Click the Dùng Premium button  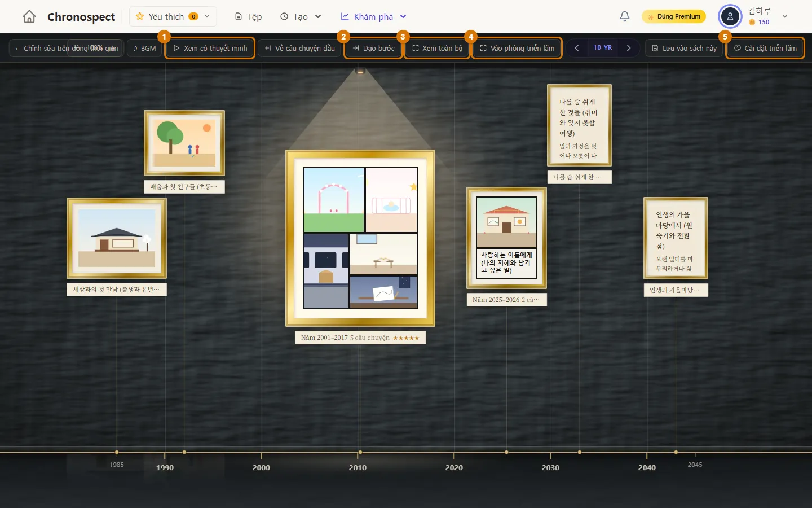(x=674, y=16)
